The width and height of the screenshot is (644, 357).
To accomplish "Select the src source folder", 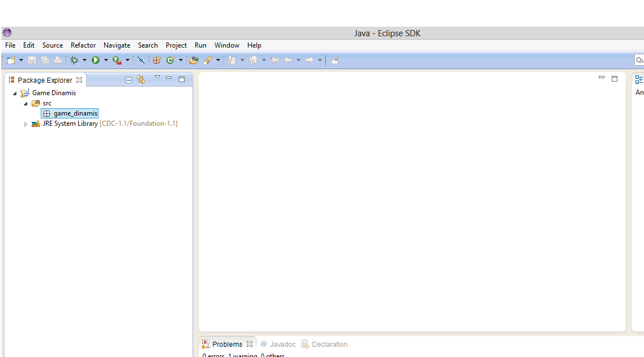I will pyautogui.click(x=47, y=103).
